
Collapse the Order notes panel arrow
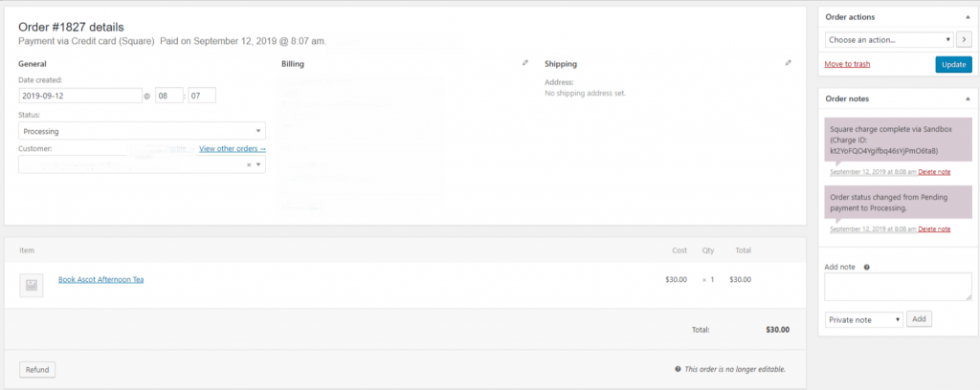[968, 98]
